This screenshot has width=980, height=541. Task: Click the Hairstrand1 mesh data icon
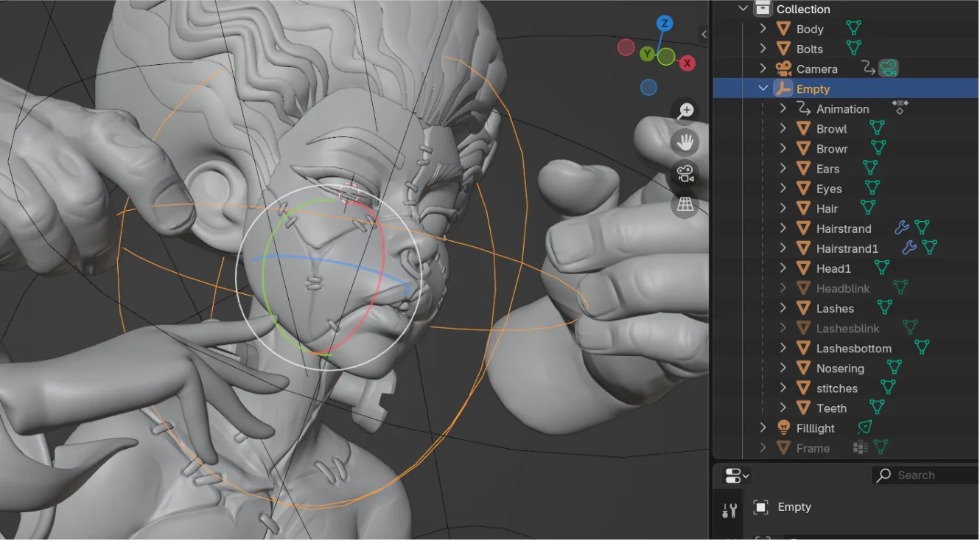tap(929, 248)
